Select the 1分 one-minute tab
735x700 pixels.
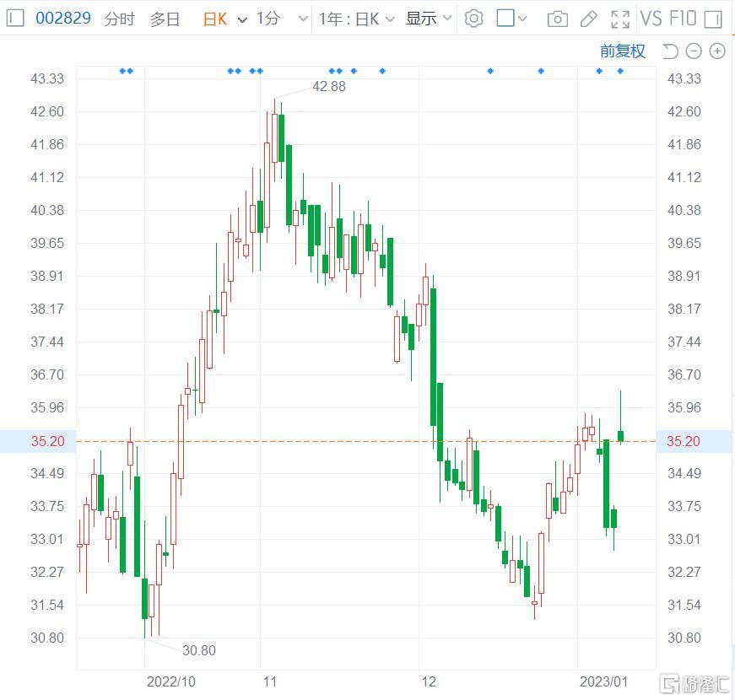point(268,19)
